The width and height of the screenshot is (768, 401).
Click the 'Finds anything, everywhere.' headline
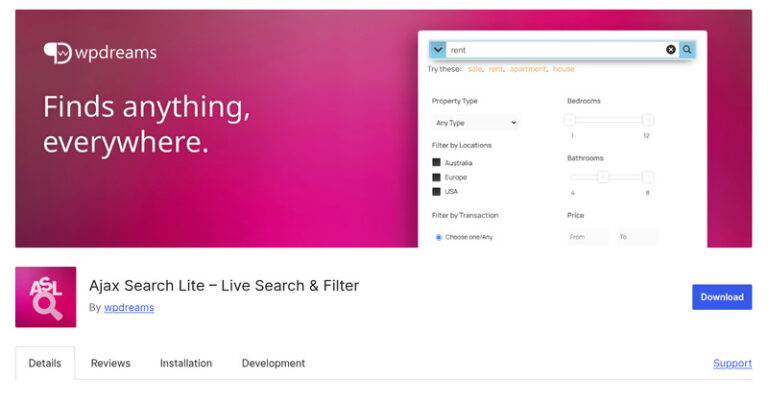tap(146, 124)
